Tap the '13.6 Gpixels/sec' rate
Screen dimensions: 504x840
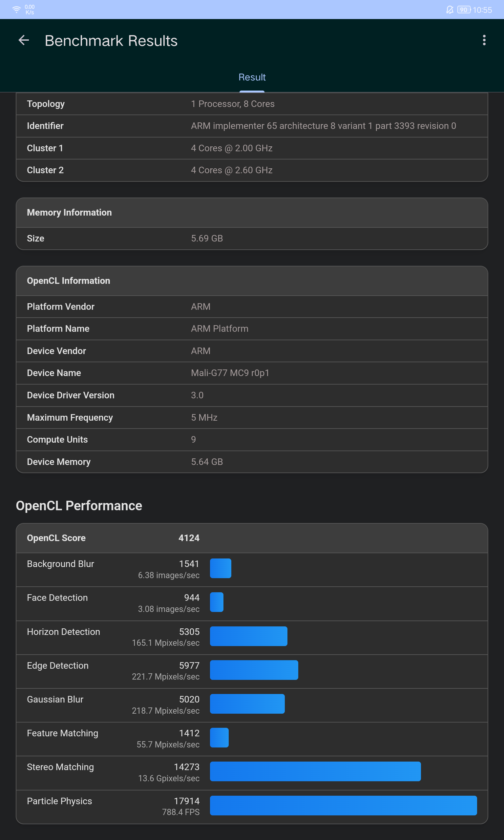click(x=169, y=779)
